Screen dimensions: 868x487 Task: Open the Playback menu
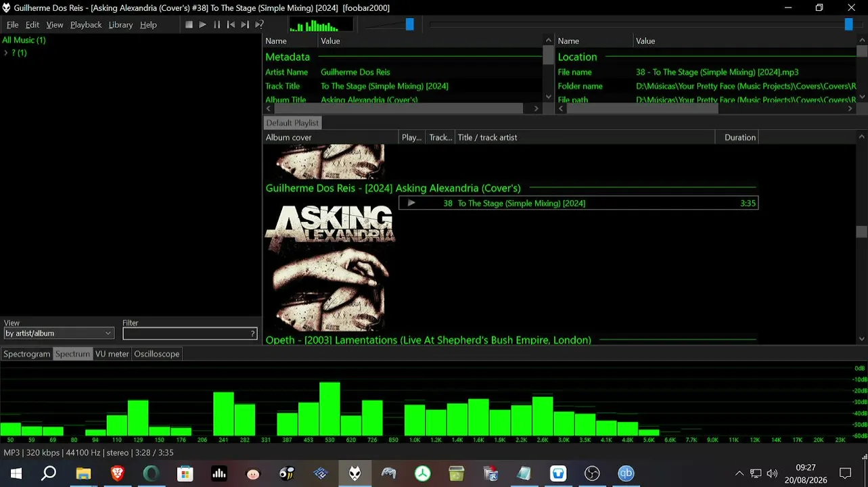[86, 25]
